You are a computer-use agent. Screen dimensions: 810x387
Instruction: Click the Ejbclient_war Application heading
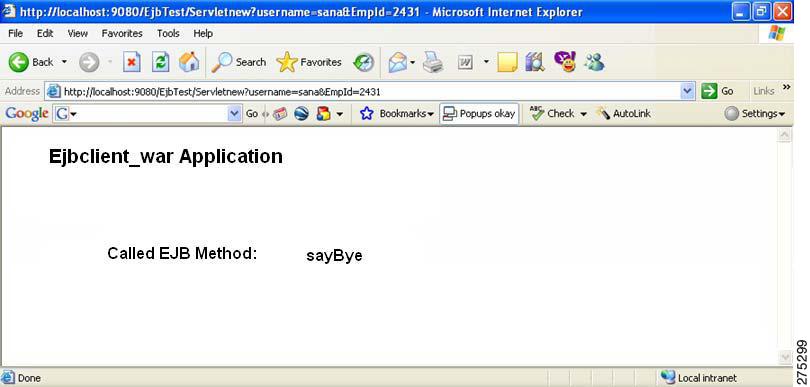(166, 156)
